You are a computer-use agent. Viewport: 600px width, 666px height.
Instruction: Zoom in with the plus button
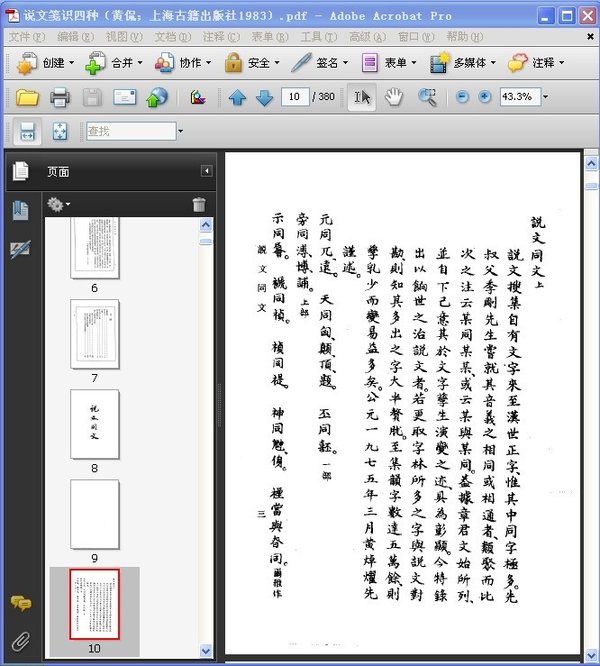(485, 97)
